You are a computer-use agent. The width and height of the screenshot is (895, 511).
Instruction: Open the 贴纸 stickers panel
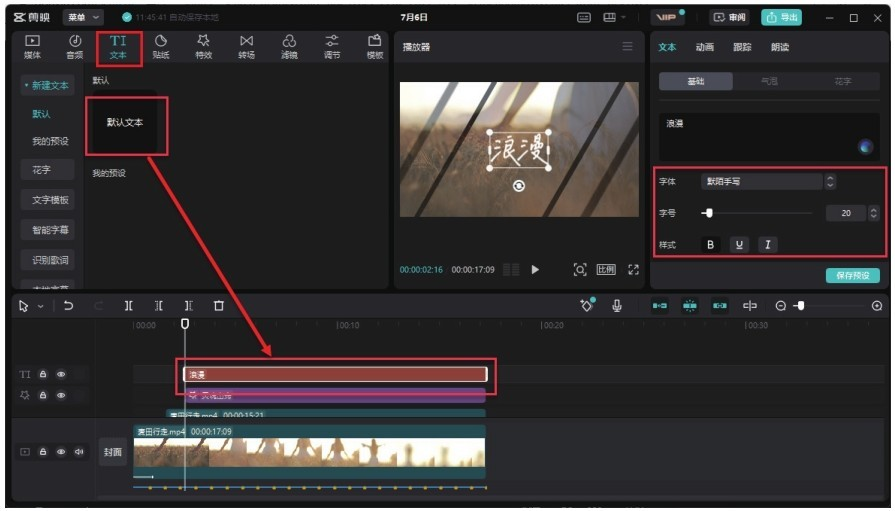point(161,47)
